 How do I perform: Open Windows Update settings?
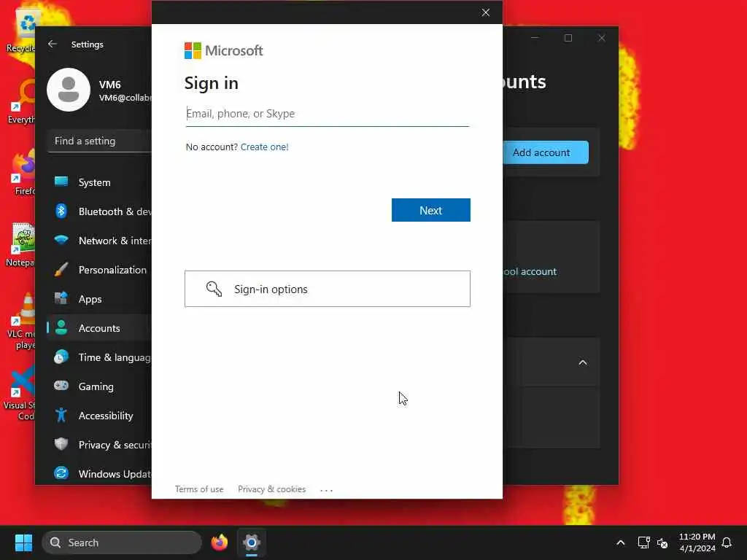pos(99,474)
